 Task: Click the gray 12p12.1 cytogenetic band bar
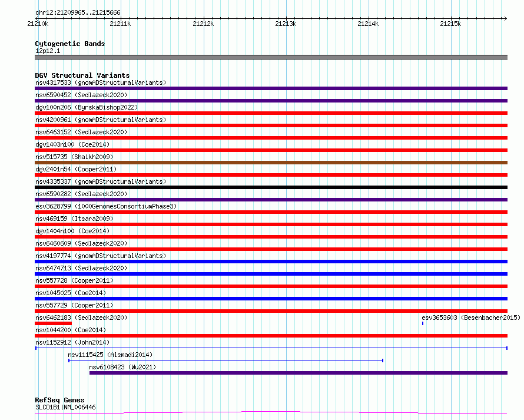pyautogui.click(x=271, y=57)
